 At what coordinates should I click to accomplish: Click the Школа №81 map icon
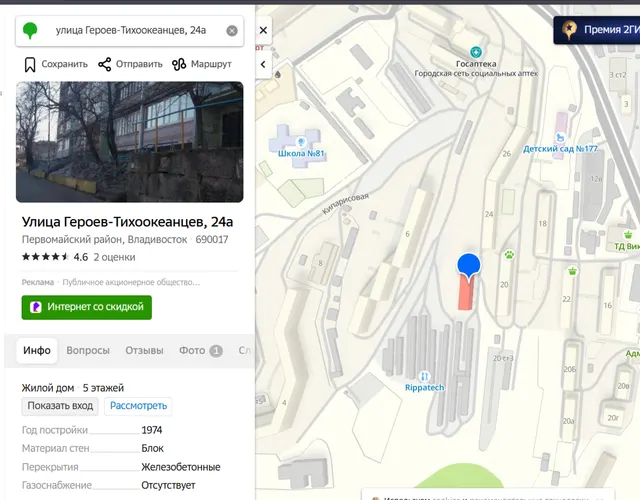click(x=301, y=141)
